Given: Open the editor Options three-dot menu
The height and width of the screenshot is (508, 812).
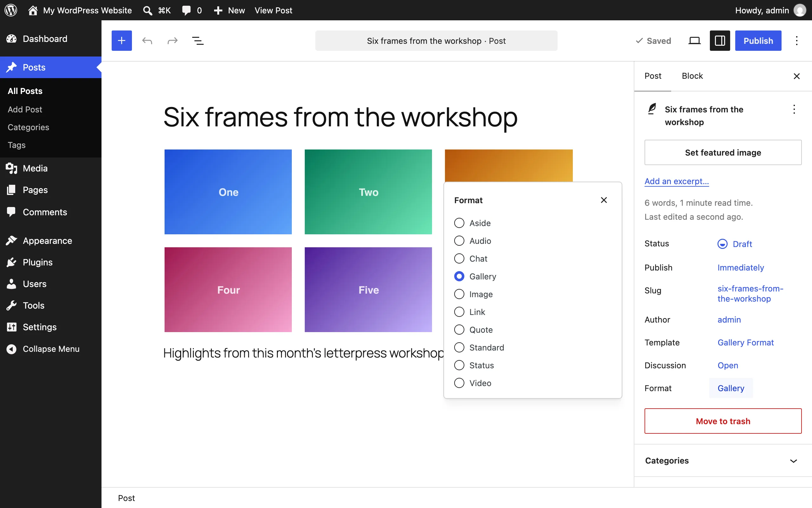Looking at the screenshot, I should click(796, 41).
